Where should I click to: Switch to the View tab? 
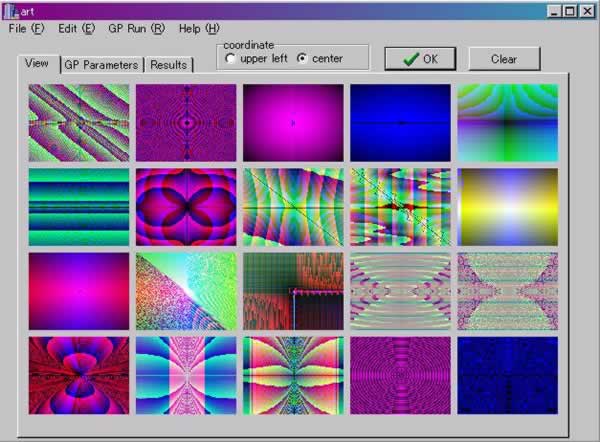[x=37, y=64]
